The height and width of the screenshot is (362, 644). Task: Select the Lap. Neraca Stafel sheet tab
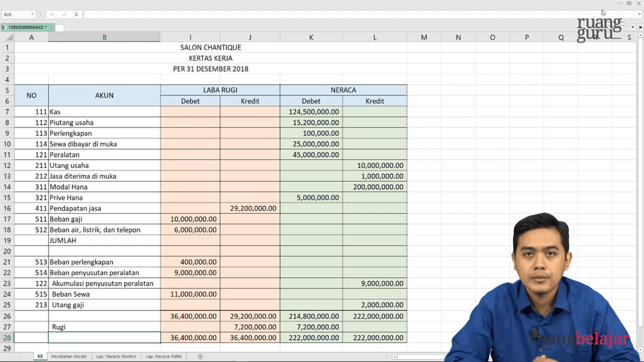pyautogui.click(x=164, y=356)
